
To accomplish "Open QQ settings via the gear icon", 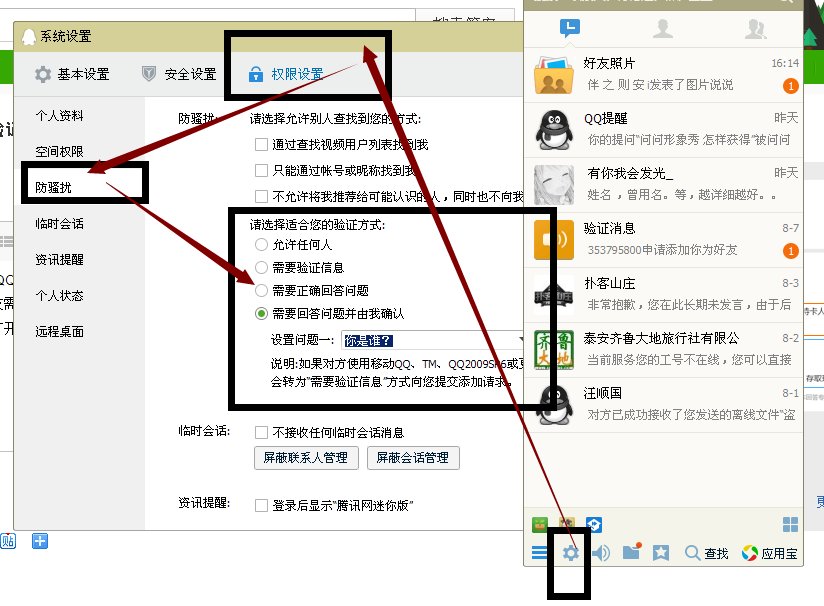I will pyautogui.click(x=569, y=550).
